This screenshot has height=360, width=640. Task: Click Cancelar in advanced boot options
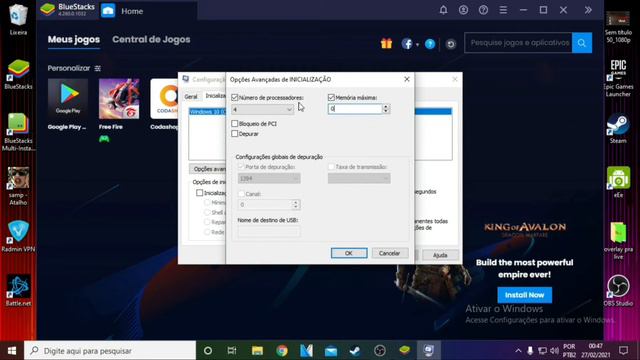[x=389, y=253]
